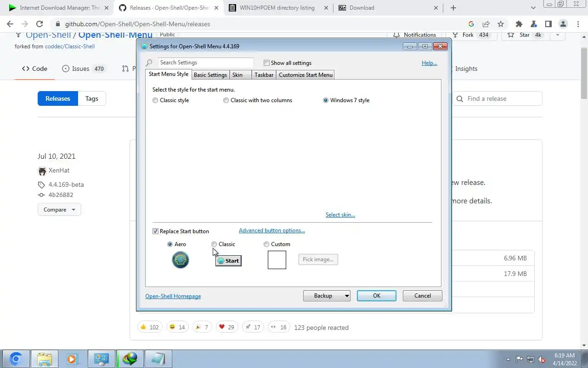Close the Releases Open-Shell tab
Screen dimensions: 588x368
point(216,8)
